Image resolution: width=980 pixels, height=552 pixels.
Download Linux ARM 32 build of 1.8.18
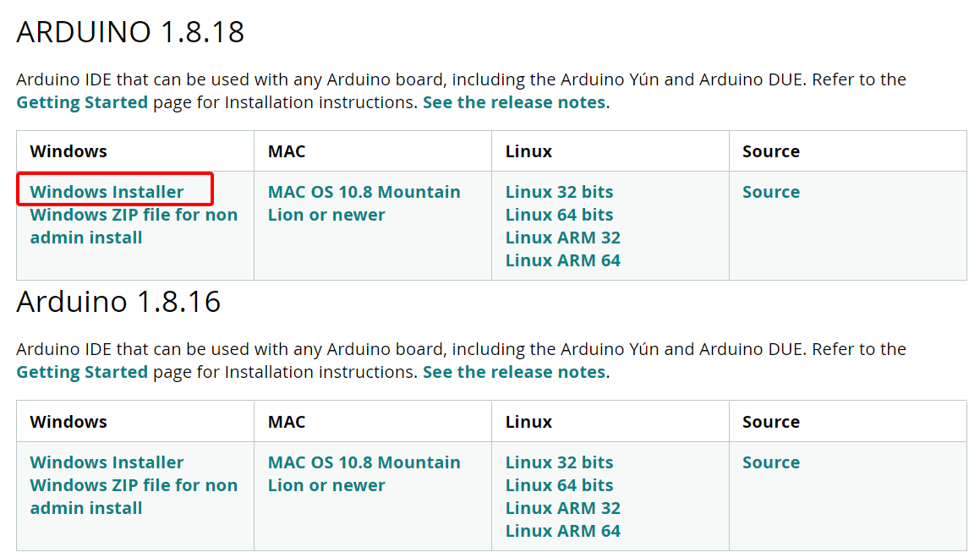point(562,237)
